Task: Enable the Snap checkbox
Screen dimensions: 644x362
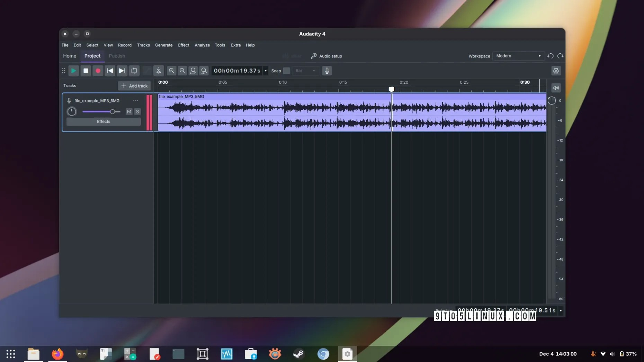Action: (286, 71)
